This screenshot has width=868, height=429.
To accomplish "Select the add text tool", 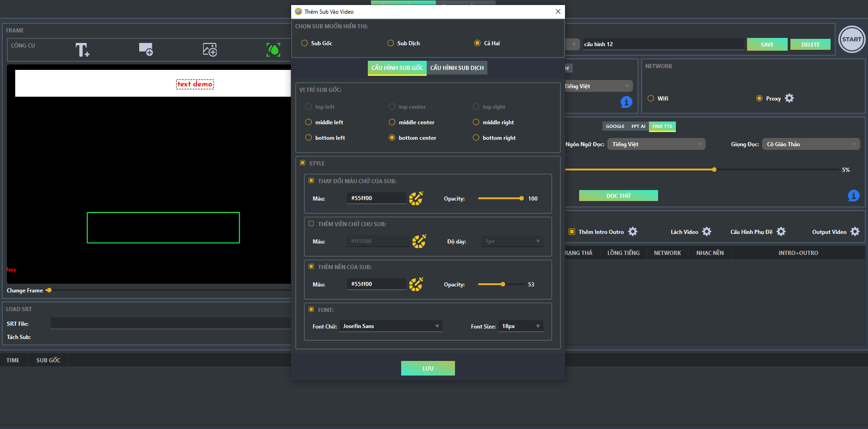I will coord(82,49).
